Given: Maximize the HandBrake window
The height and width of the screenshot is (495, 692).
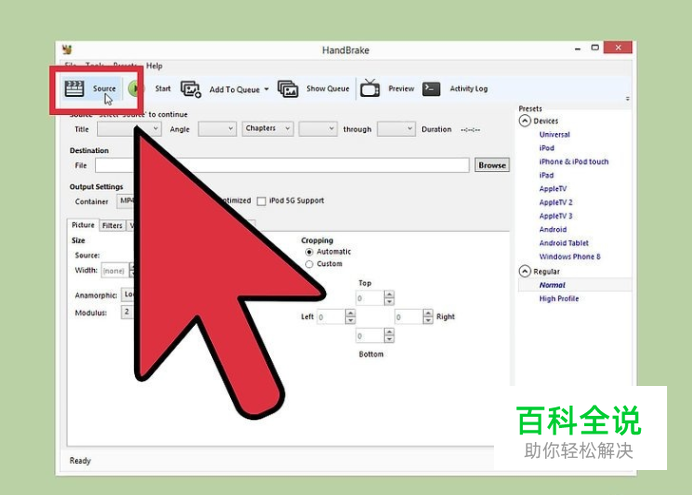Looking at the screenshot, I should coord(595,48).
